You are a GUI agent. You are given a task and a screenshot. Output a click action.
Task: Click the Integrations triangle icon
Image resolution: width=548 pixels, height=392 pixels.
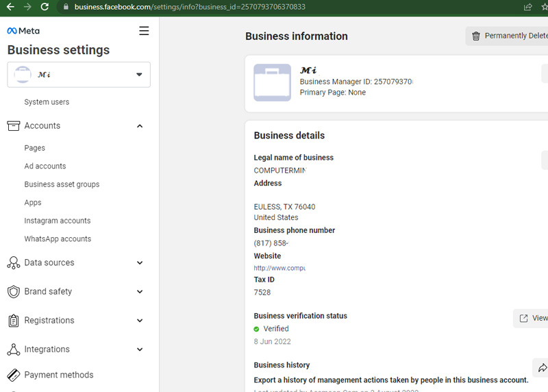click(13, 350)
